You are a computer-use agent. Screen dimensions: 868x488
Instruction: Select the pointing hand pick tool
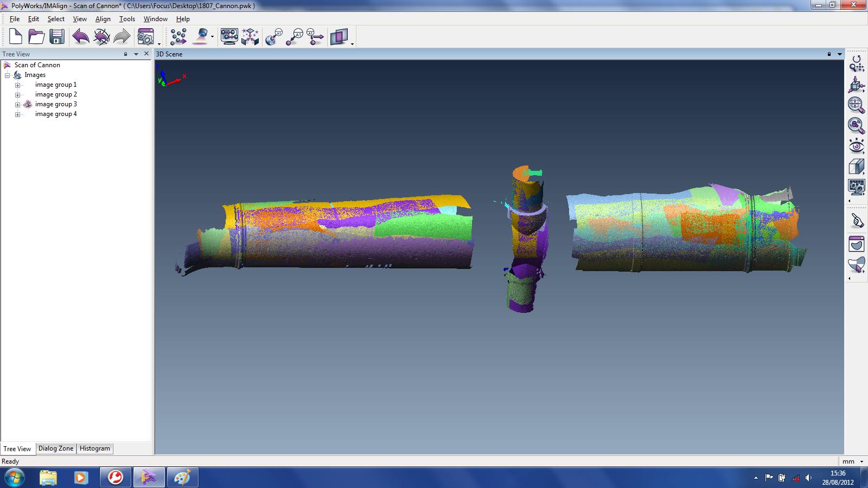pyautogui.click(x=857, y=221)
